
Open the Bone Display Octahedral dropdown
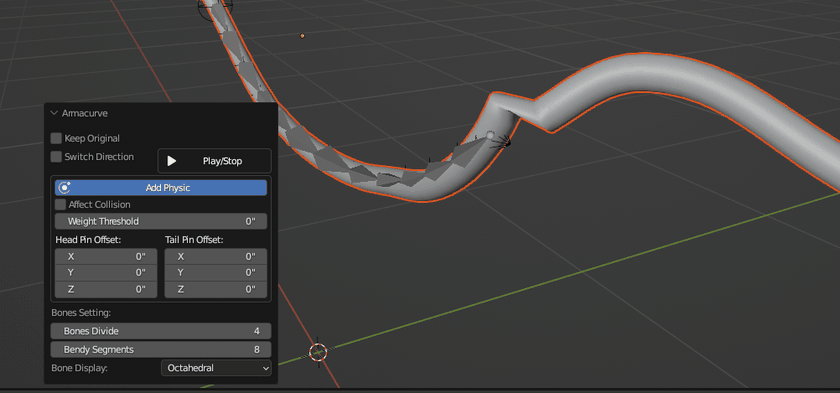tap(216, 368)
